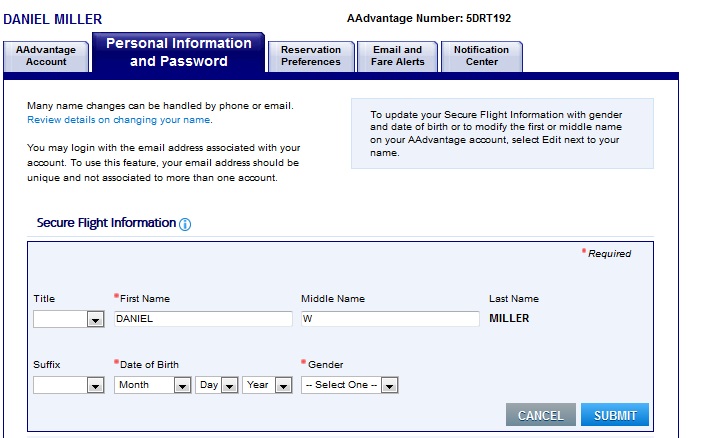This screenshot has height=438, width=719.
Task: Click the DANIEL MILLER name heading
Action: click(53, 20)
